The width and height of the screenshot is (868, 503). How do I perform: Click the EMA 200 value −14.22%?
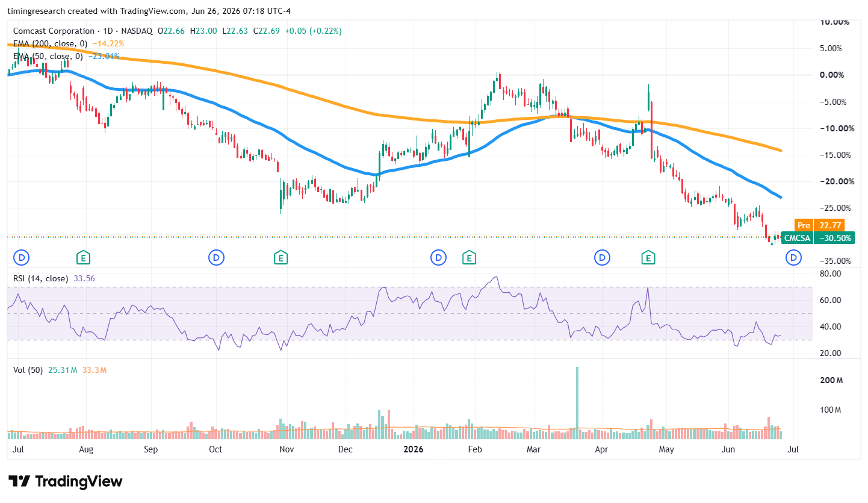[109, 43]
